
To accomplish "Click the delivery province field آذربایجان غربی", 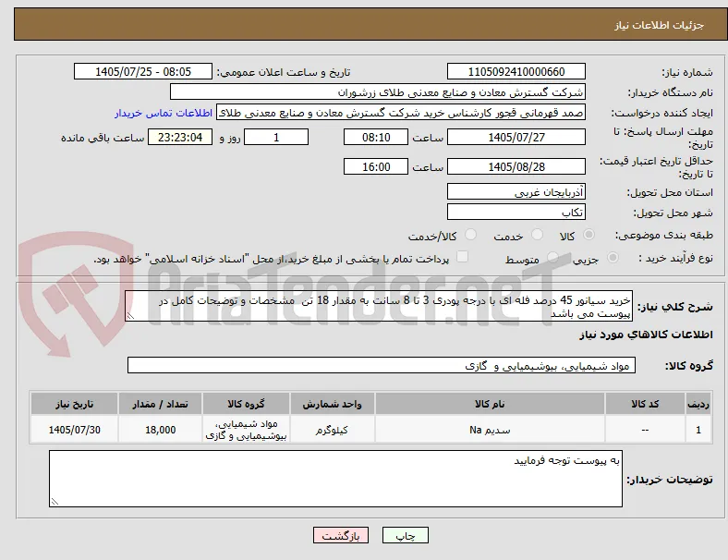I will coord(516,191).
